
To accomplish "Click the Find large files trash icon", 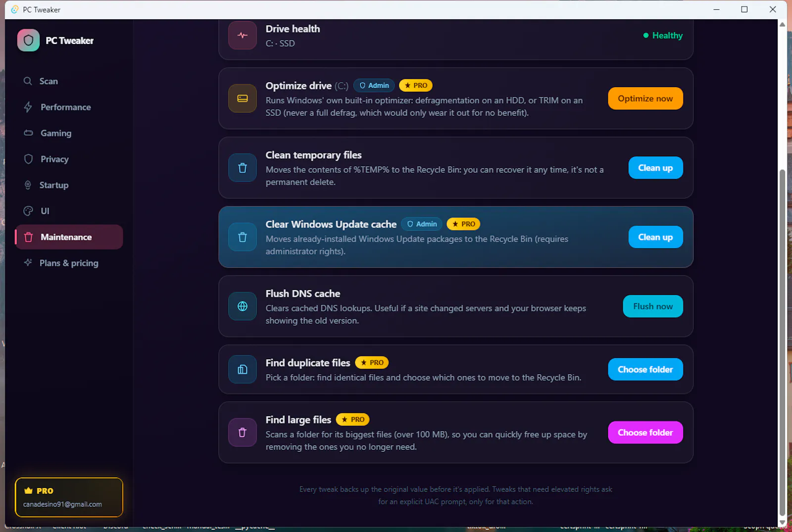I will pos(243,433).
